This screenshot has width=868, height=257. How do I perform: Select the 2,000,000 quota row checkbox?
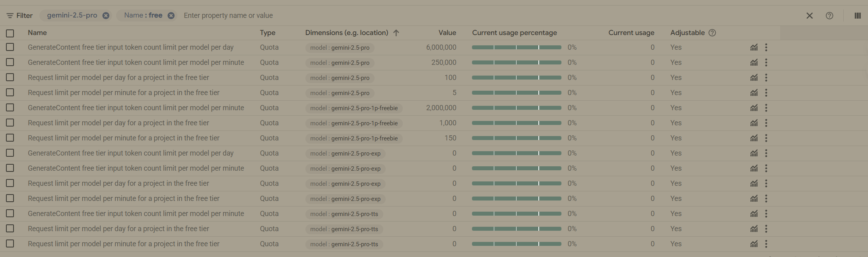click(10, 107)
